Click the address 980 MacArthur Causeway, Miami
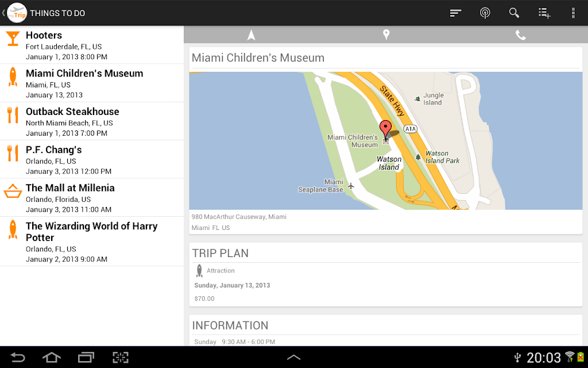The image size is (588, 368). point(239,217)
